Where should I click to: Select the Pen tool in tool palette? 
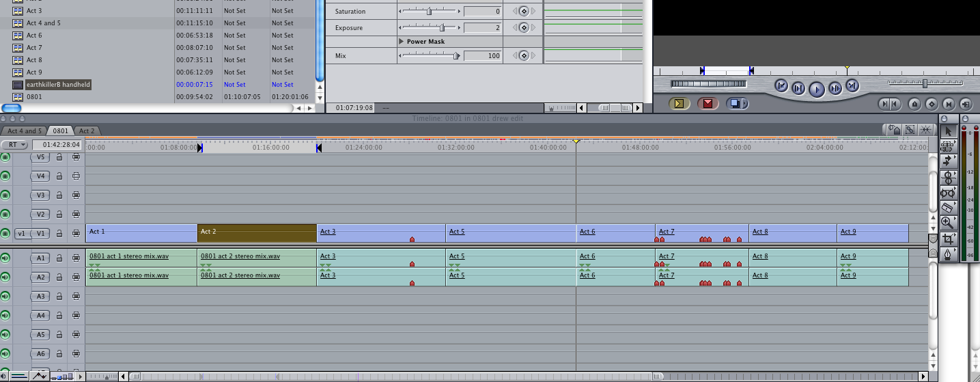coord(947,255)
